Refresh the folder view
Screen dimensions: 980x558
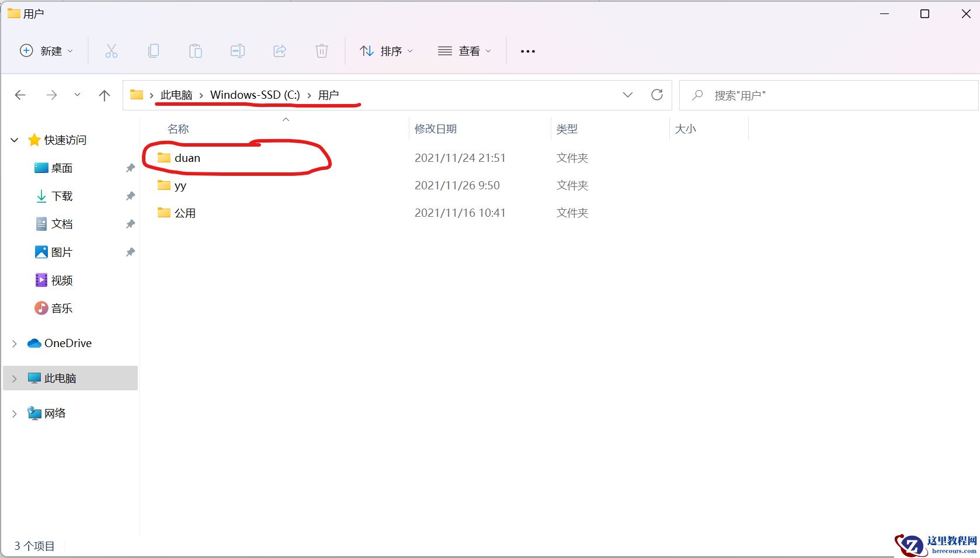tap(658, 95)
